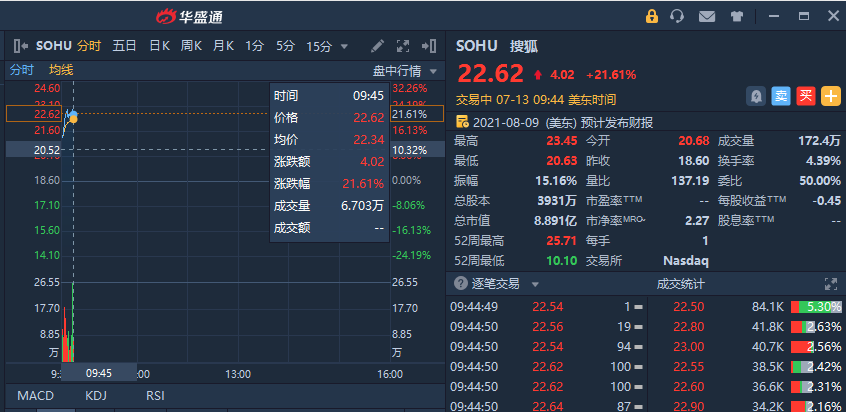Toggle the 分时 price line display
Viewport: 846px width, 412px height.
click(22, 70)
